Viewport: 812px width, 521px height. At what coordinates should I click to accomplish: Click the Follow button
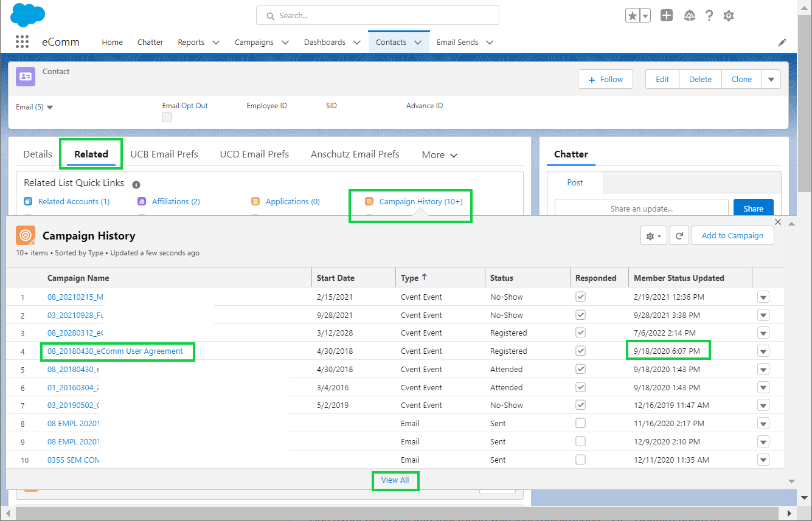point(605,79)
